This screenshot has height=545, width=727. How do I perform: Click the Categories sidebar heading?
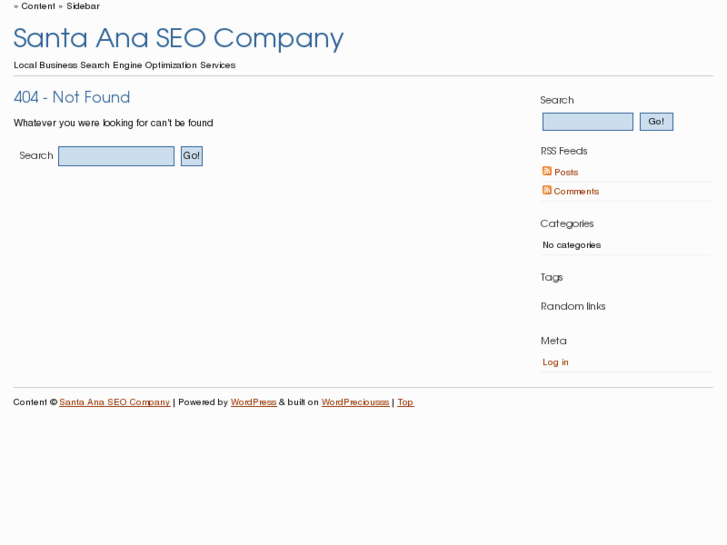pyautogui.click(x=566, y=224)
